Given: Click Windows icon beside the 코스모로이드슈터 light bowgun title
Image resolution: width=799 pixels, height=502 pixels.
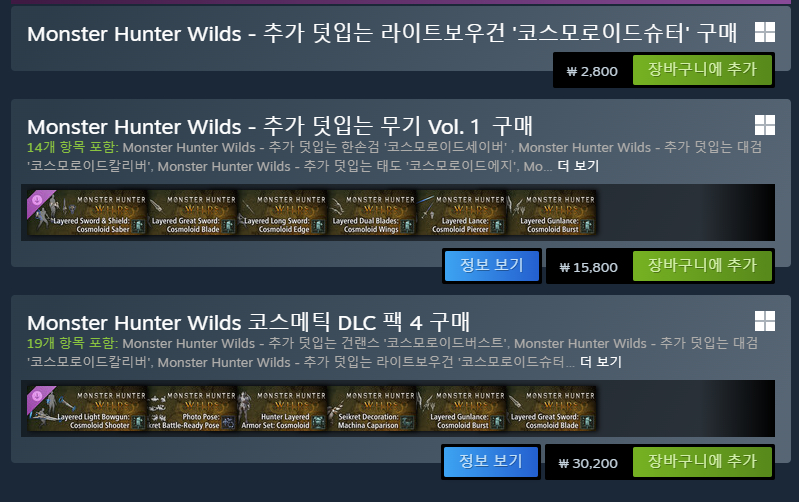Looking at the screenshot, I should (x=765, y=32).
